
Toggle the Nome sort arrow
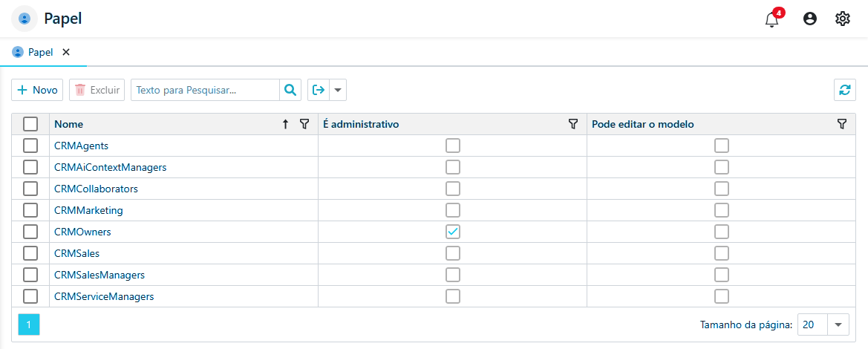click(286, 124)
